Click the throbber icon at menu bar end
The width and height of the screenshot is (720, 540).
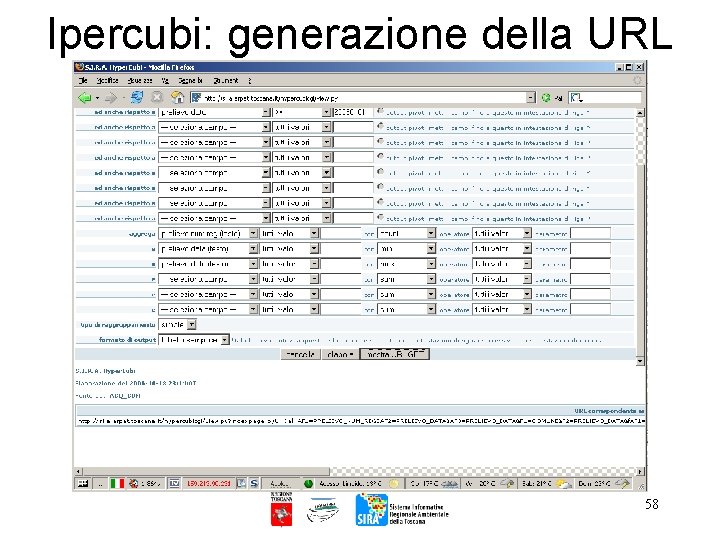point(637,80)
